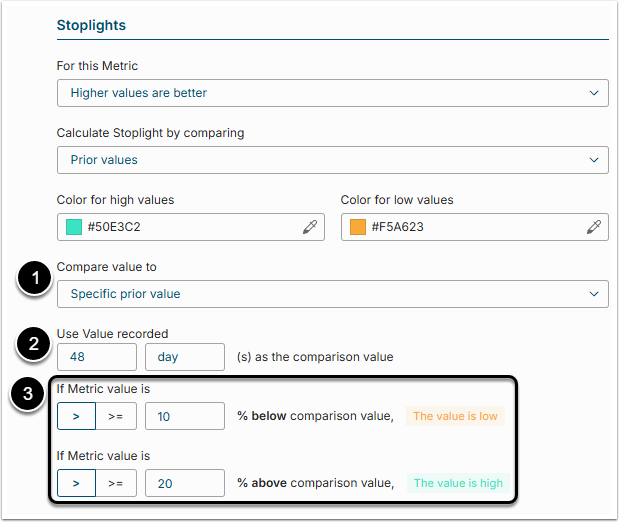Image resolution: width=619 pixels, height=522 pixels.
Task: Click the 20 percent above field
Action: (184, 483)
